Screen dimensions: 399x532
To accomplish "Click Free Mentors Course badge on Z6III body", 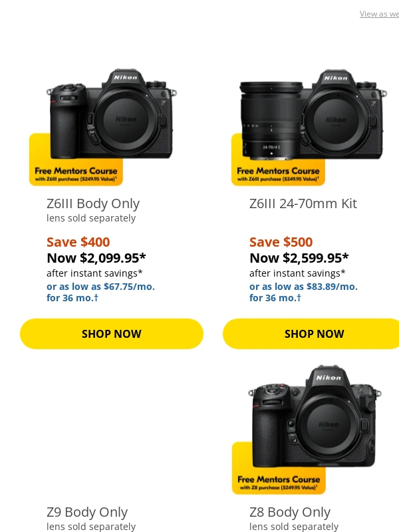I will tap(76, 174).
